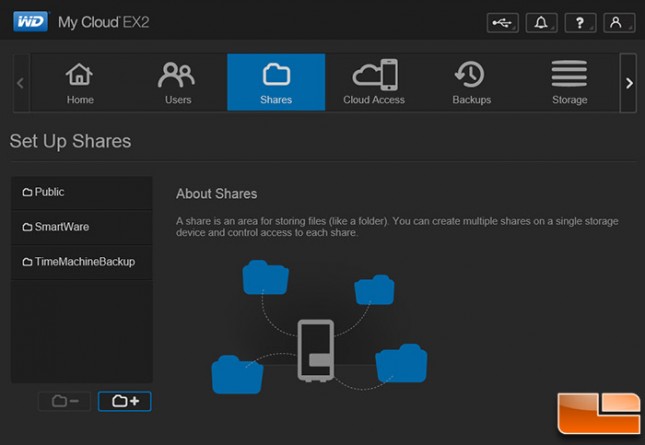Select the Public share
This screenshot has height=445, width=645.
tap(82, 192)
